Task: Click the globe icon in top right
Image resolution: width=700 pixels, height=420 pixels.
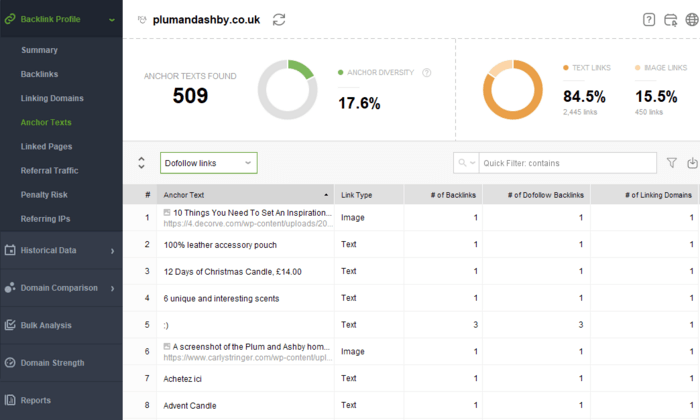Action: pyautogui.click(x=692, y=20)
